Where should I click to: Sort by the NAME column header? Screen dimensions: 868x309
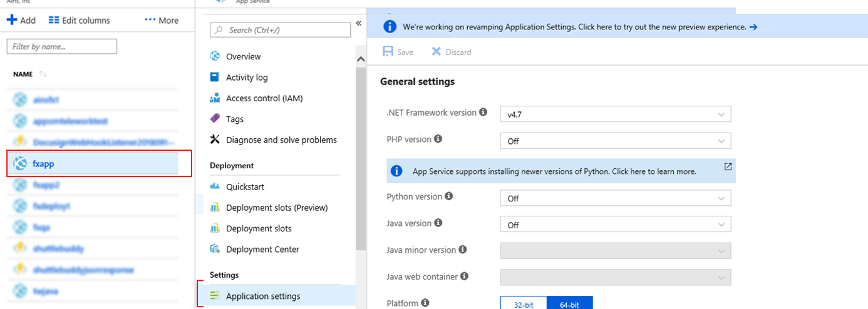point(23,74)
